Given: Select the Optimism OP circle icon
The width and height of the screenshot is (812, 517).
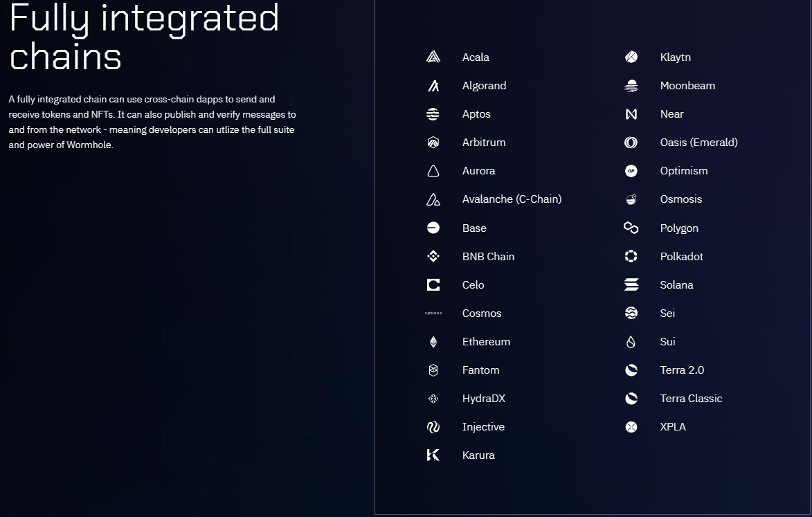Looking at the screenshot, I should pos(631,171).
